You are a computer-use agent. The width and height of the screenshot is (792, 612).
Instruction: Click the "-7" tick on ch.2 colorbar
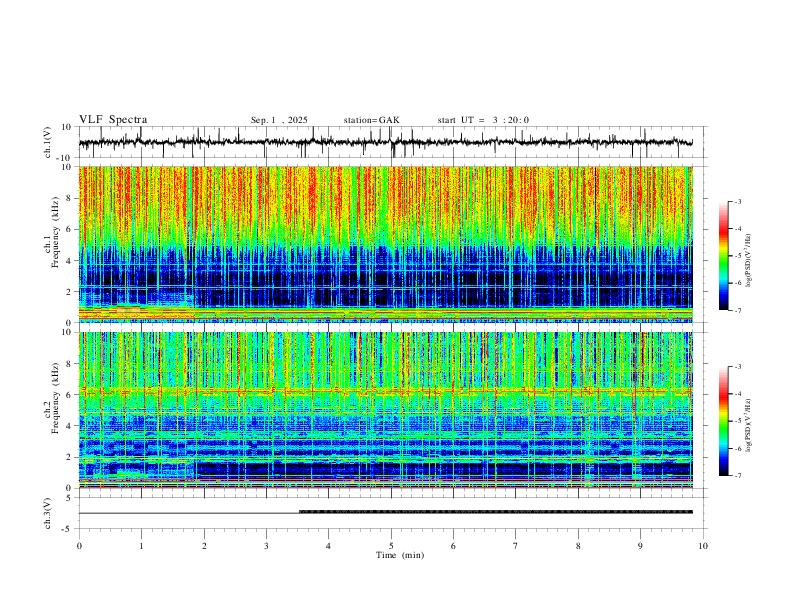coord(738,475)
